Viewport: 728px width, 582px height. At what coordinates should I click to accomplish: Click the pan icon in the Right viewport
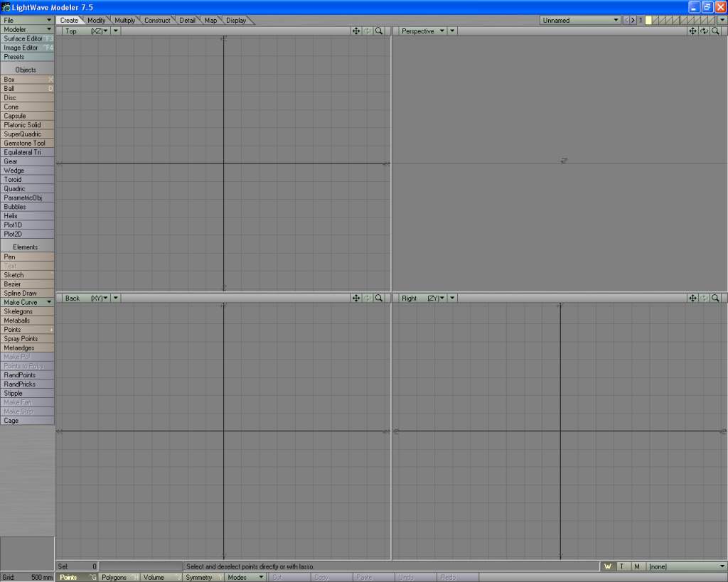tap(692, 298)
